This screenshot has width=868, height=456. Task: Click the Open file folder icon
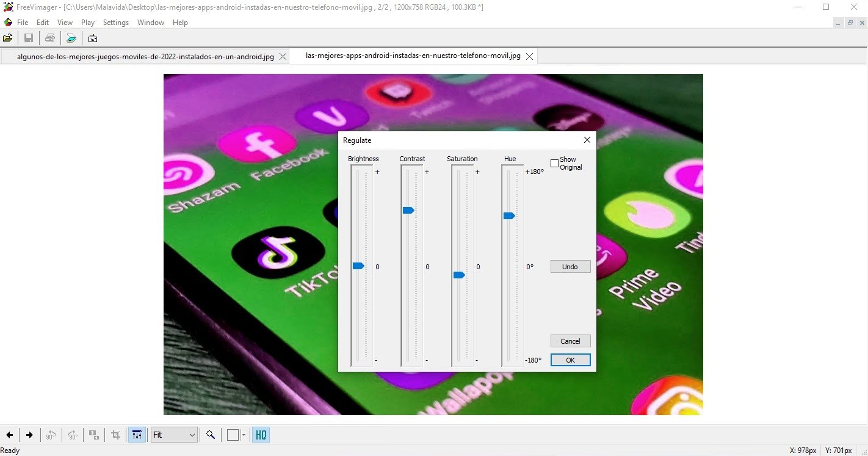[x=8, y=38]
